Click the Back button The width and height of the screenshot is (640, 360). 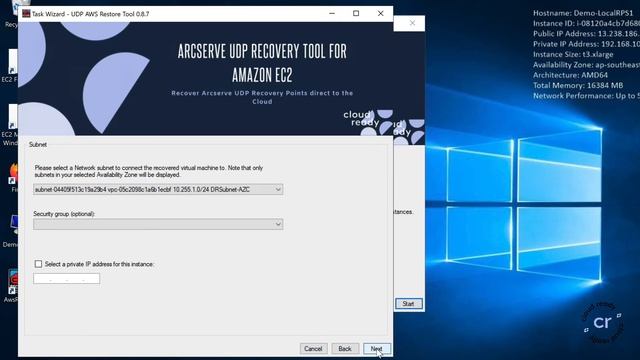pos(345,349)
